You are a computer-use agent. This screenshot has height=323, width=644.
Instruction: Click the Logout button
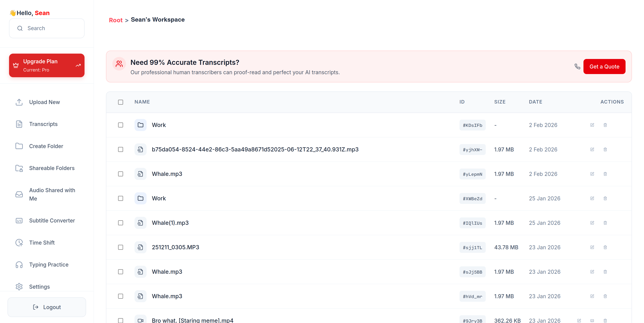tap(47, 307)
